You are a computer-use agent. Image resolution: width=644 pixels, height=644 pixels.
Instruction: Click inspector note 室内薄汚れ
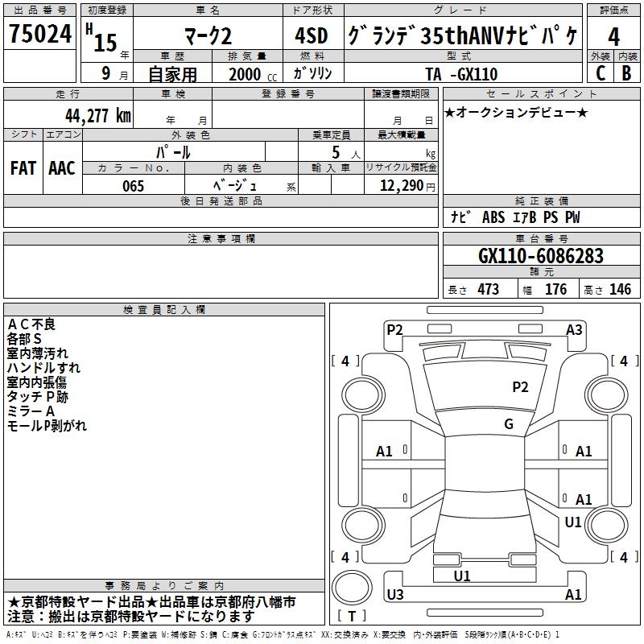coord(38,353)
